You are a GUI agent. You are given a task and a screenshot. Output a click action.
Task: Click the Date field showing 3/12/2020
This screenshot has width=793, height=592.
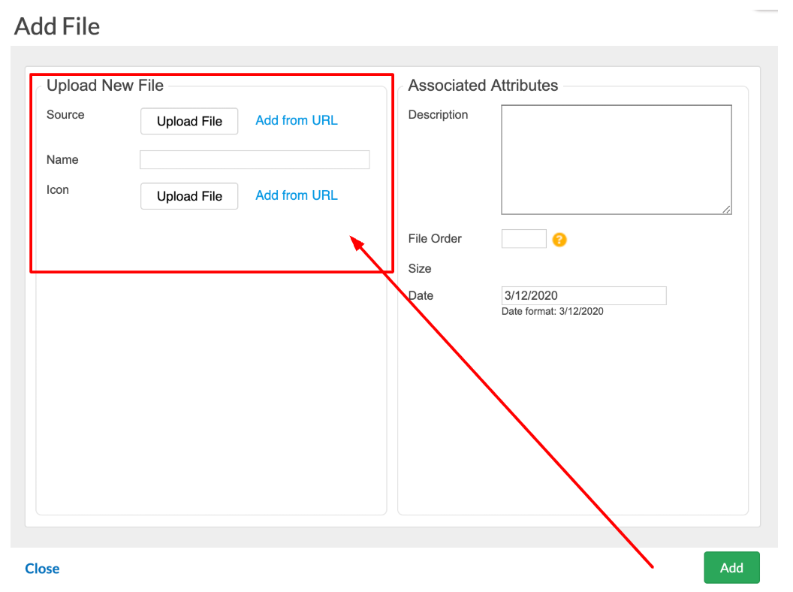584,296
